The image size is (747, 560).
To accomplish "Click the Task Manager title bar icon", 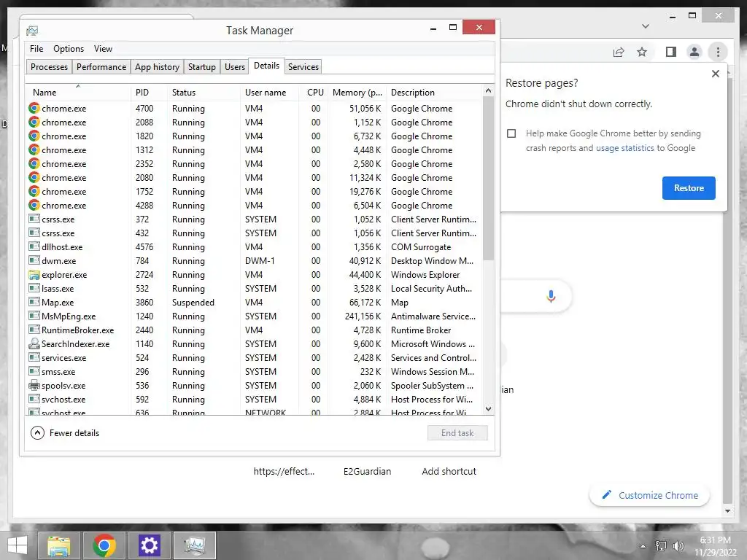I will (32, 31).
